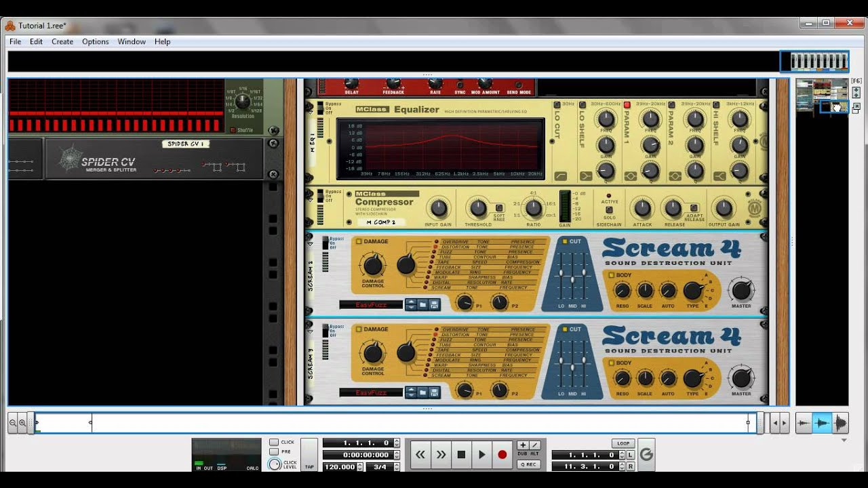Viewport: 868px width, 488px height.
Task: Click the TAP tempo button
Action: coord(309,454)
